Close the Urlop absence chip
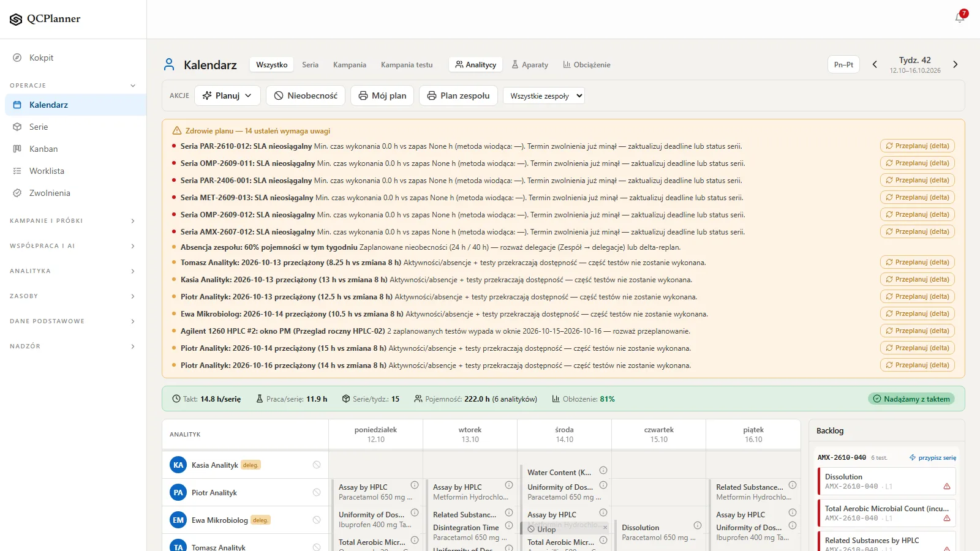 [605, 528]
